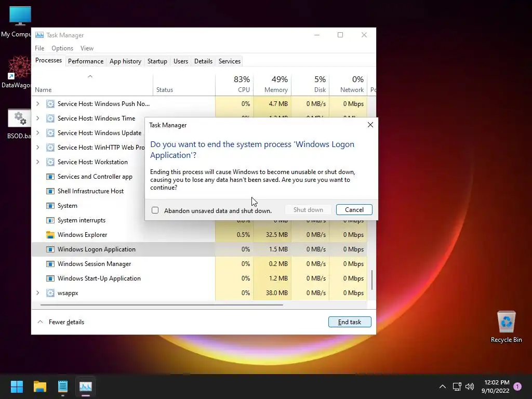Expand Service Host: Workstation row
532x399 pixels.
click(x=37, y=162)
